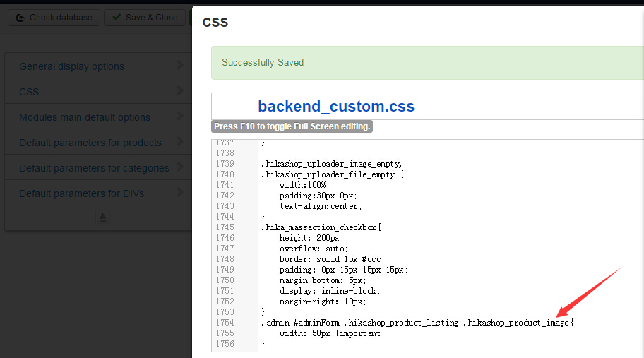Image resolution: width=644 pixels, height=358 pixels.
Task: Select the CSS menu item
Action: [29, 92]
